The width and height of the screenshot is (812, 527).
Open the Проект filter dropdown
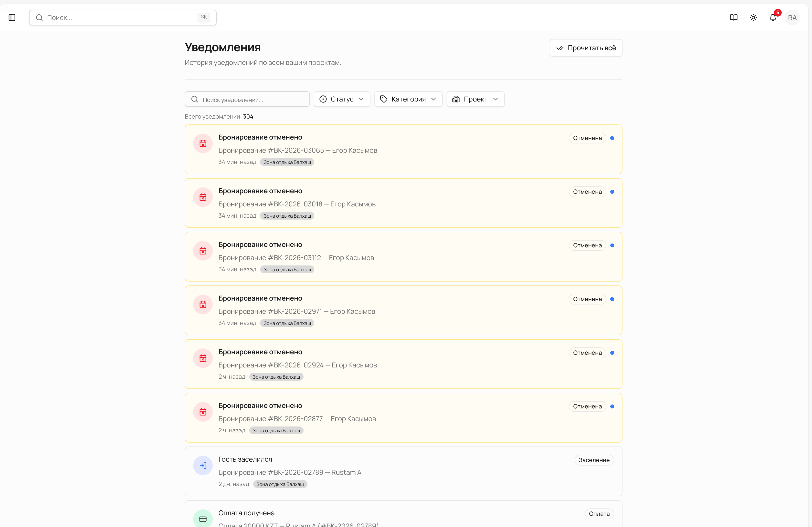click(x=476, y=99)
